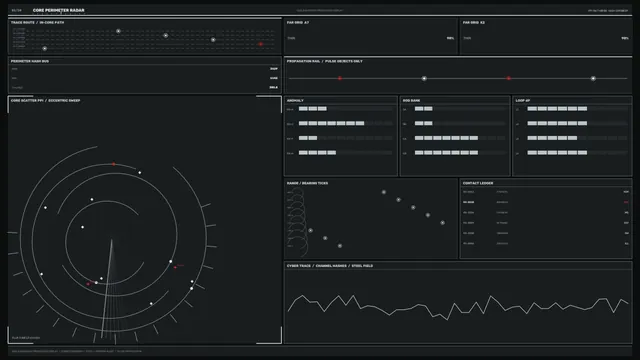The width and height of the screenshot is (640, 360).
Task: Select the 90% value in Far Grid K2
Action: coord(625,38)
